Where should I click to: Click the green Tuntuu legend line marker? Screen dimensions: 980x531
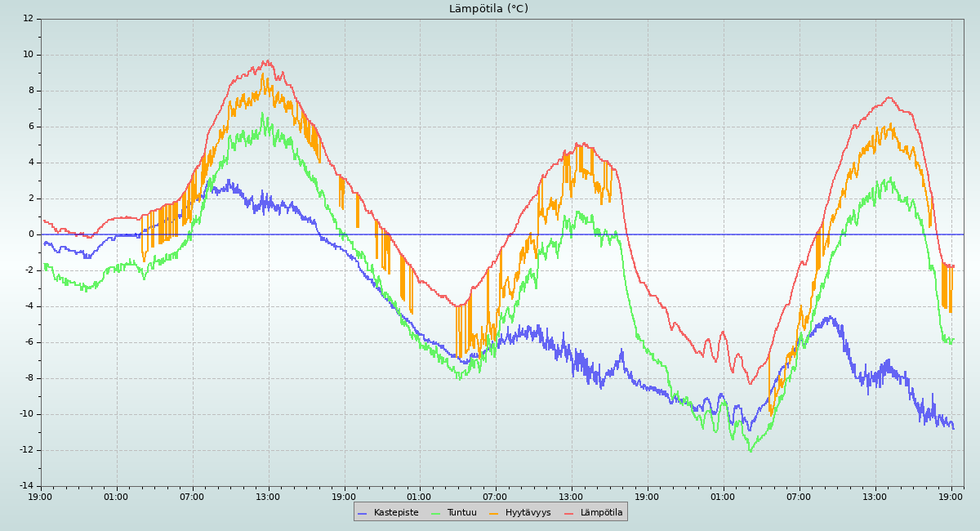[435, 513]
